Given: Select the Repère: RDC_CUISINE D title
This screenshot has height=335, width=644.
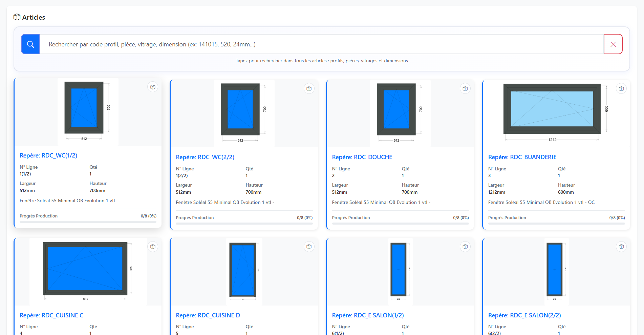Looking at the screenshot, I should 208,315.
